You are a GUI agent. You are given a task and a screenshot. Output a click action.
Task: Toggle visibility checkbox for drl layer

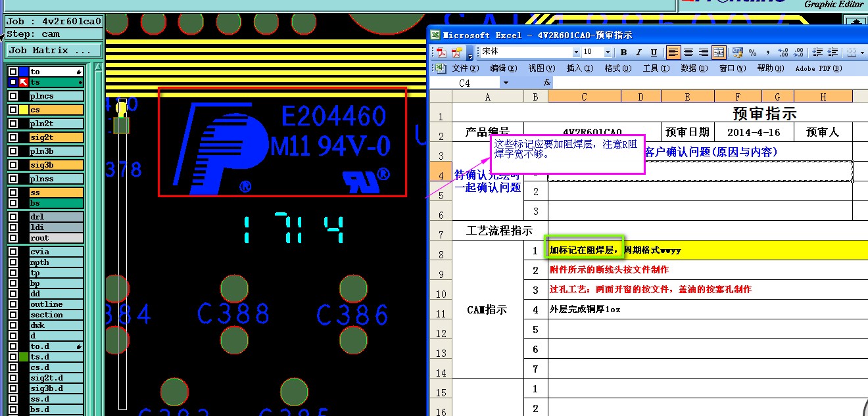(x=13, y=217)
